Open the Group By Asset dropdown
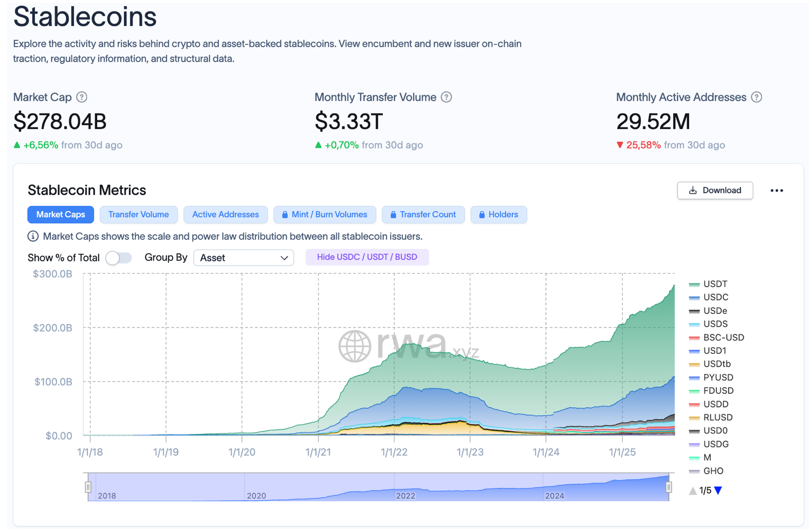The width and height of the screenshot is (811, 532). coord(244,258)
